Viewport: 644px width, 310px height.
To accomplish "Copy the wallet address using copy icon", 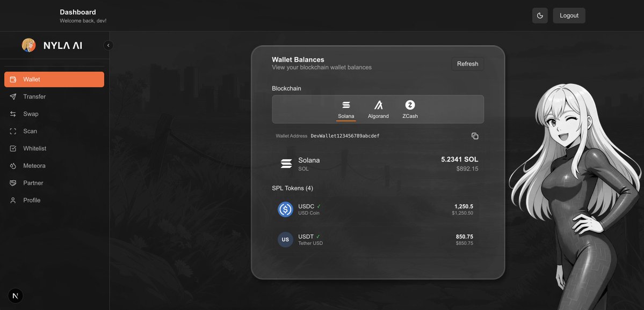I will [475, 136].
